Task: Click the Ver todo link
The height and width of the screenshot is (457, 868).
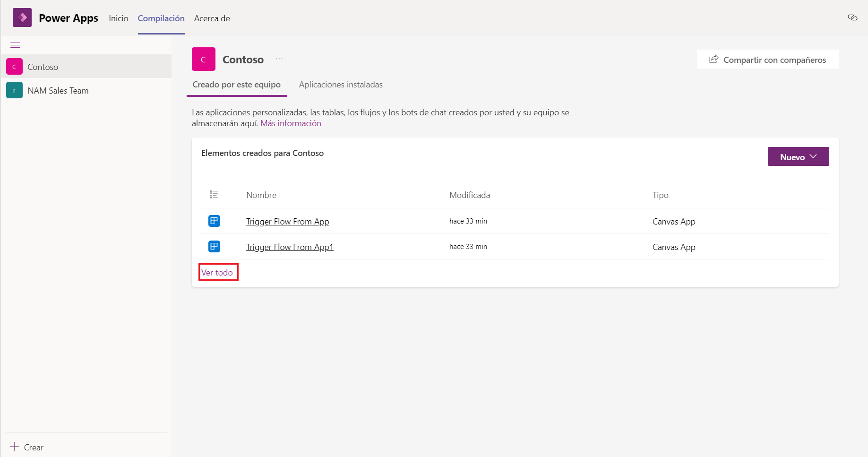Action: tap(217, 273)
